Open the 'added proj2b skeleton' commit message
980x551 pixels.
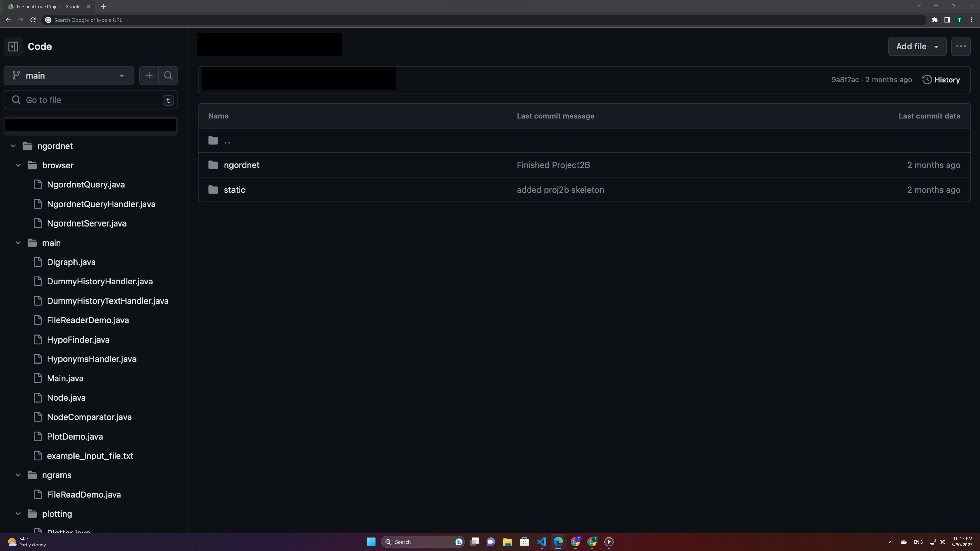560,190
